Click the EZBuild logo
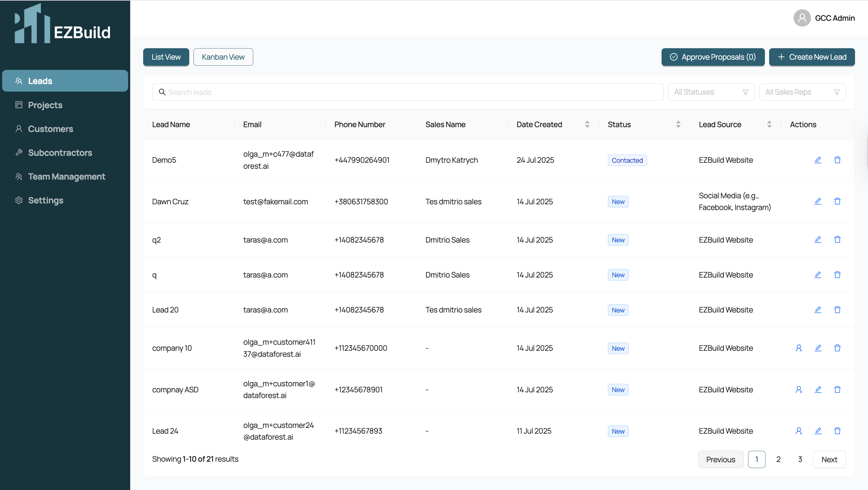 [62, 24]
